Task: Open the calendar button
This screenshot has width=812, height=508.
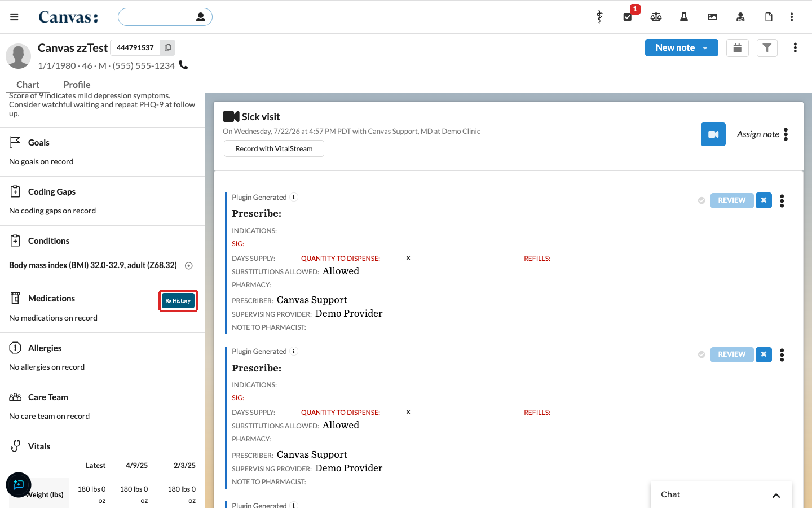Action: 738,48
